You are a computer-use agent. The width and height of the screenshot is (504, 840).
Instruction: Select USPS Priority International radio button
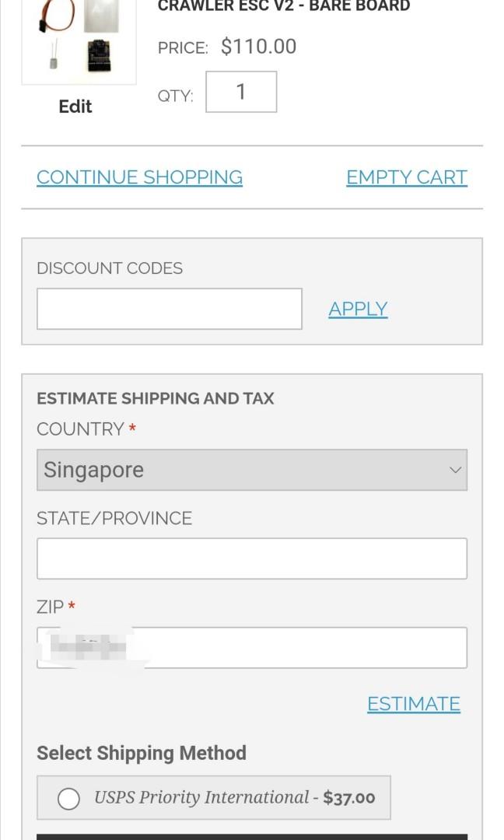point(68,798)
